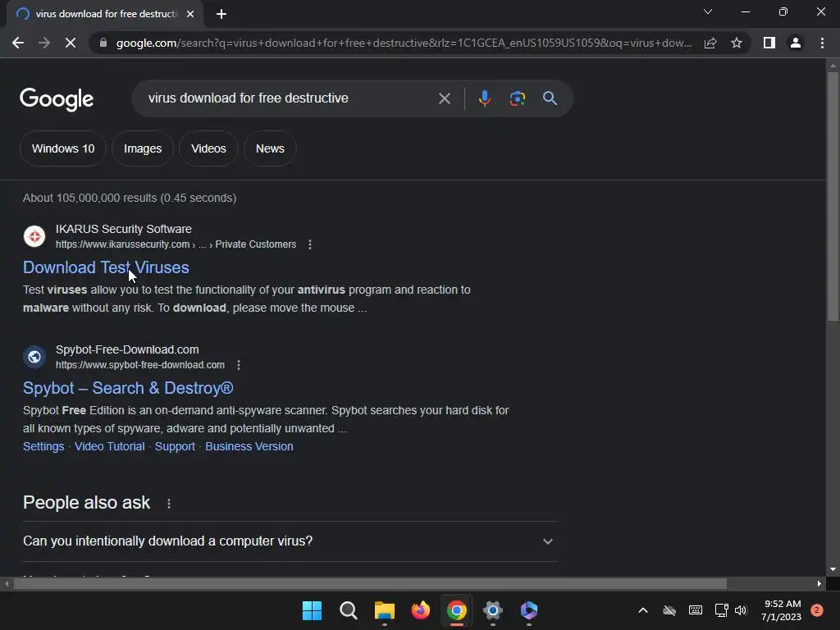The height and width of the screenshot is (630, 840).
Task: Click 'IKARUS Security Software' site name
Action: 124,229
